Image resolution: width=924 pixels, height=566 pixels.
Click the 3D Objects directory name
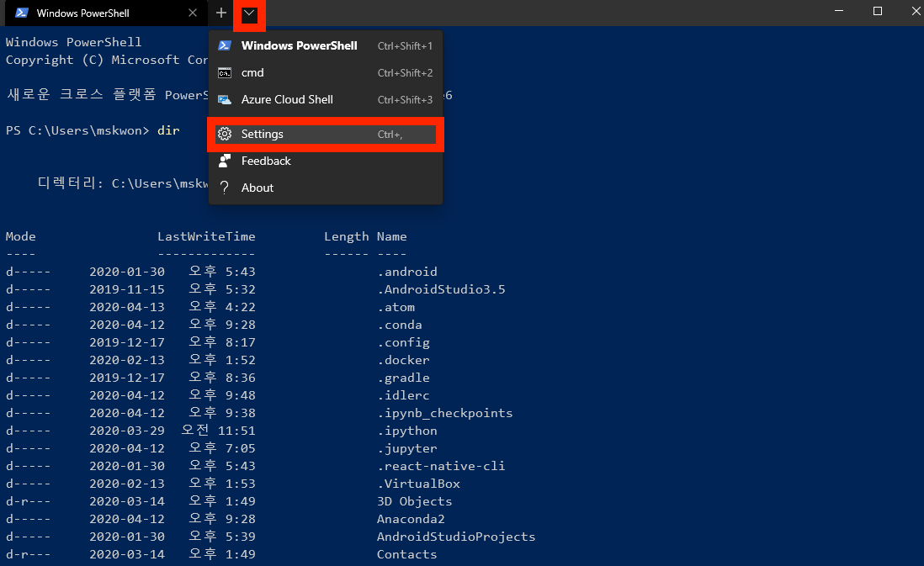(x=415, y=502)
